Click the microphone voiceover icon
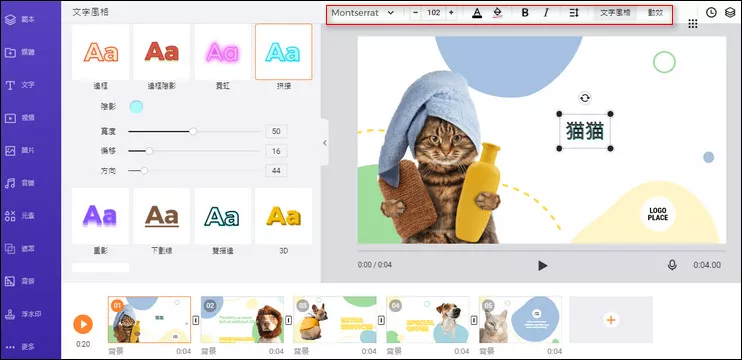 pyautogui.click(x=672, y=265)
